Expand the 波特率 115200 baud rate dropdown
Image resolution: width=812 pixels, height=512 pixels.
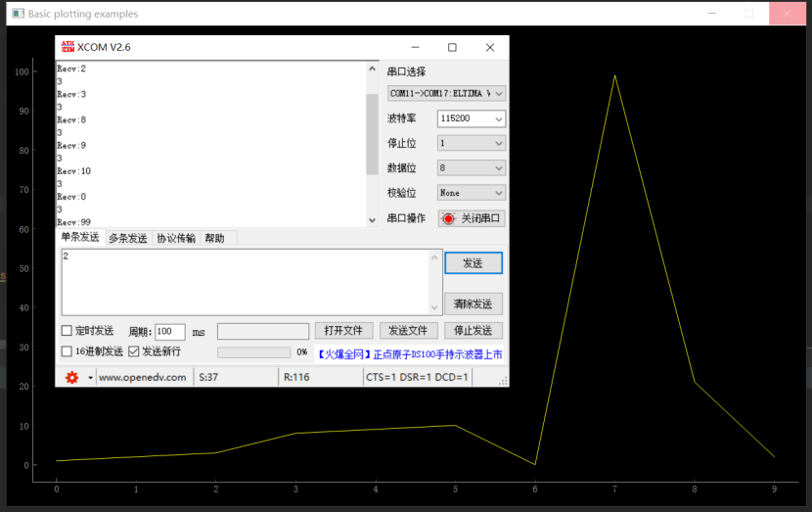click(x=471, y=118)
